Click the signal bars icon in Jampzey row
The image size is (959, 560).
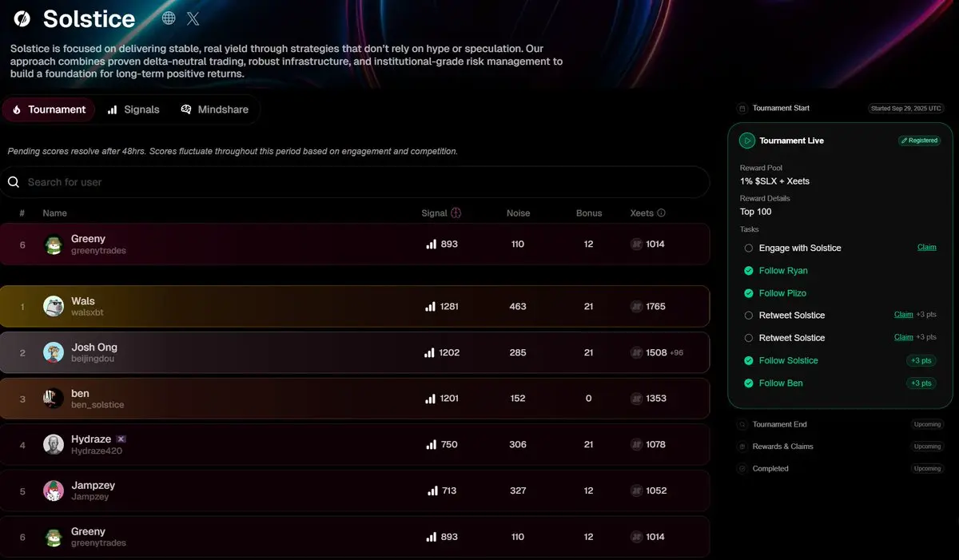(x=432, y=490)
